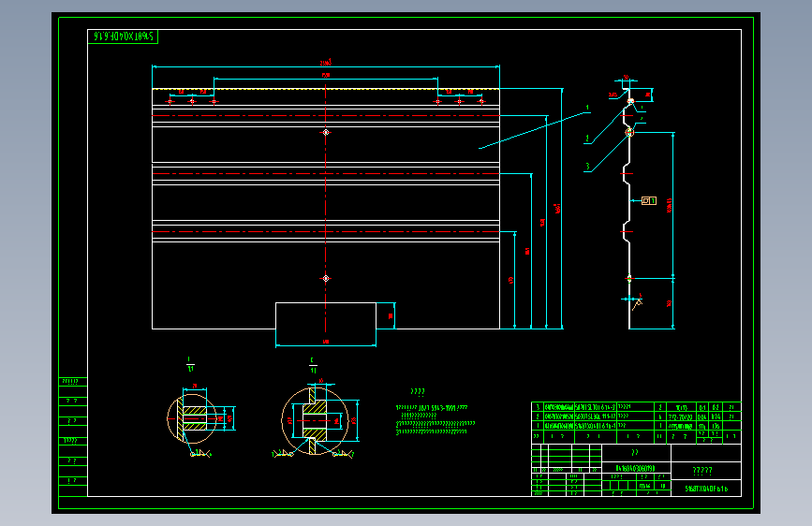Image resolution: width=812 pixels, height=526 pixels.
Task: Select the detail II scale label above right circle
Action: (x=313, y=366)
